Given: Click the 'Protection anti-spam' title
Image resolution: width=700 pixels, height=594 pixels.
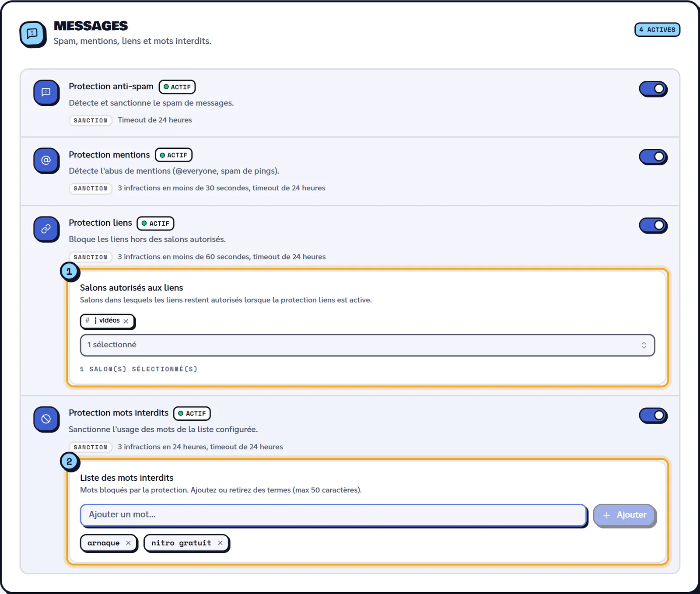Looking at the screenshot, I should pyautogui.click(x=111, y=87).
